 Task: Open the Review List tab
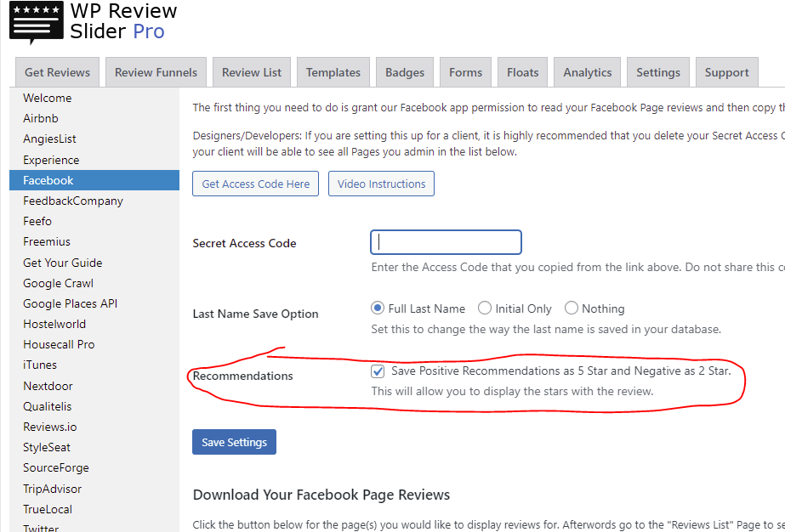(252, 72)
